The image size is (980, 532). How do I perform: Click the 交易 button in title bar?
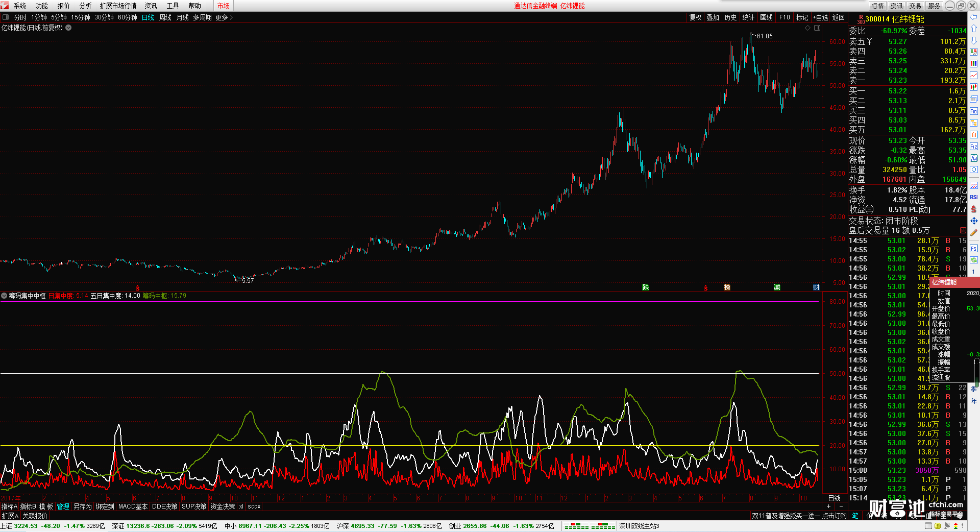click(915, 6)
